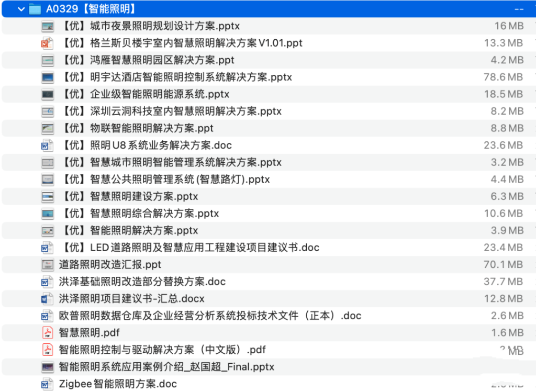This screenshot has width=536, height=392.
Task: Click the document icon beside Zigbee智能照明方案.doc
Action: 47,384
